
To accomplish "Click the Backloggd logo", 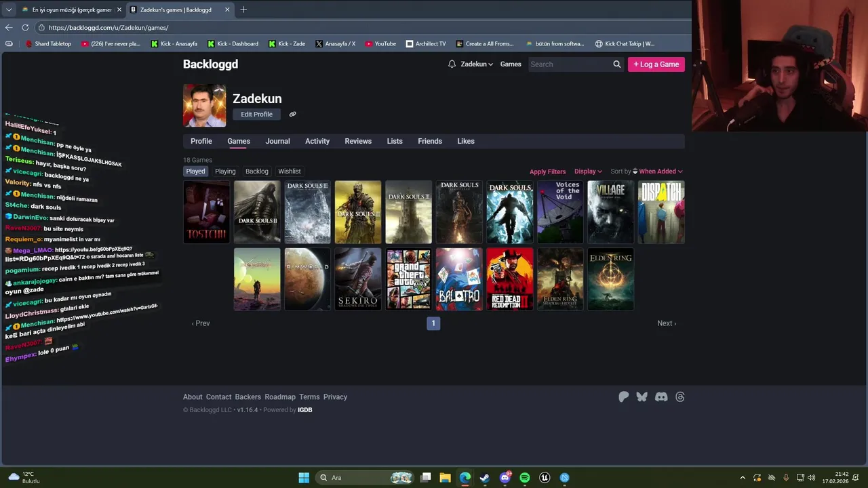I will point(210,64).
